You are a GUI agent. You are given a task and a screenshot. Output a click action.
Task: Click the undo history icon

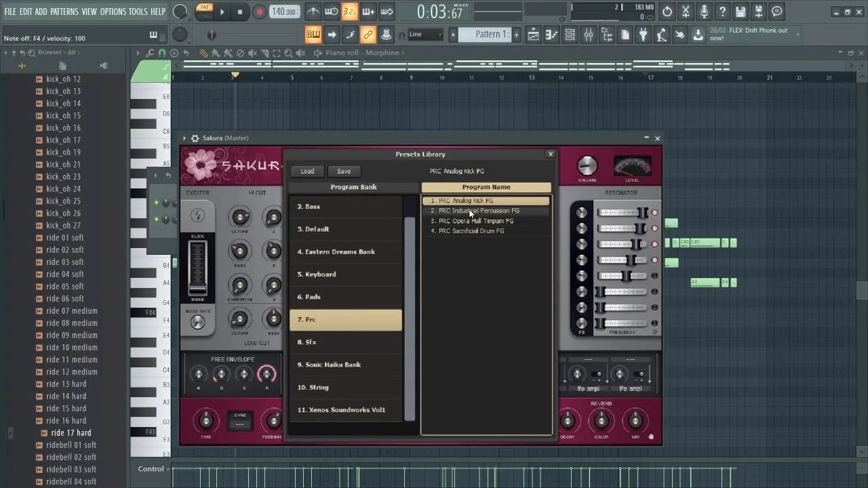click(x=667, y=12)
